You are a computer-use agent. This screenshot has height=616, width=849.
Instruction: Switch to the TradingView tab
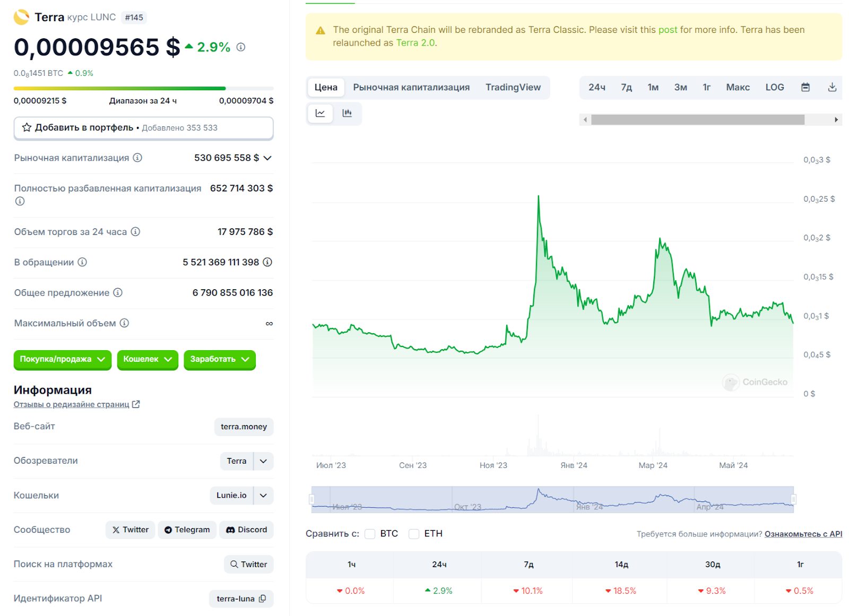513,88
